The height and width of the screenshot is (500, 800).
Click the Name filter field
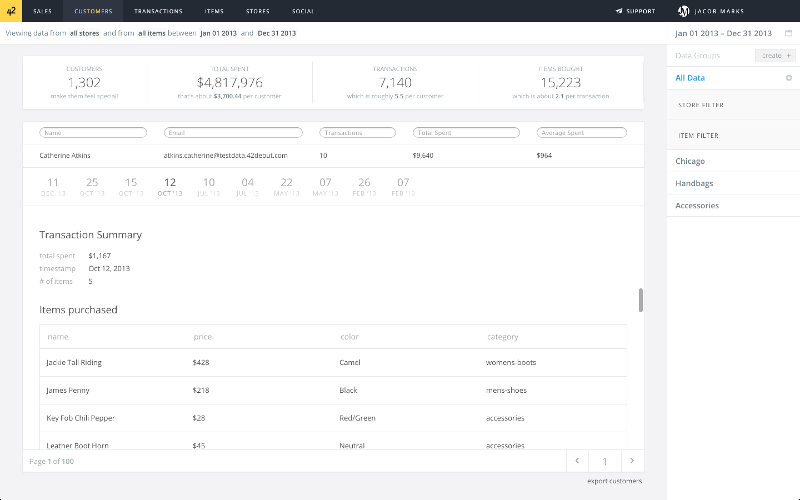(x=93, y=133)
